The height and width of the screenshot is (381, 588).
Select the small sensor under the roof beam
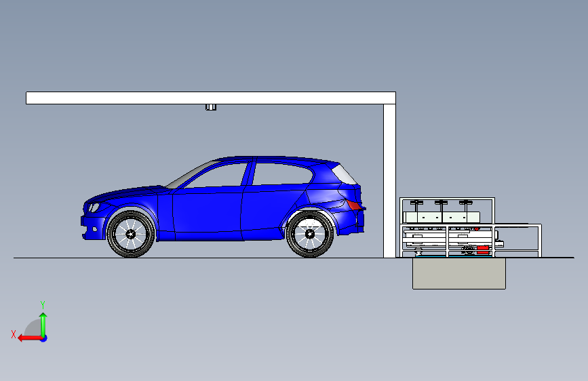[x=211, y=107]
